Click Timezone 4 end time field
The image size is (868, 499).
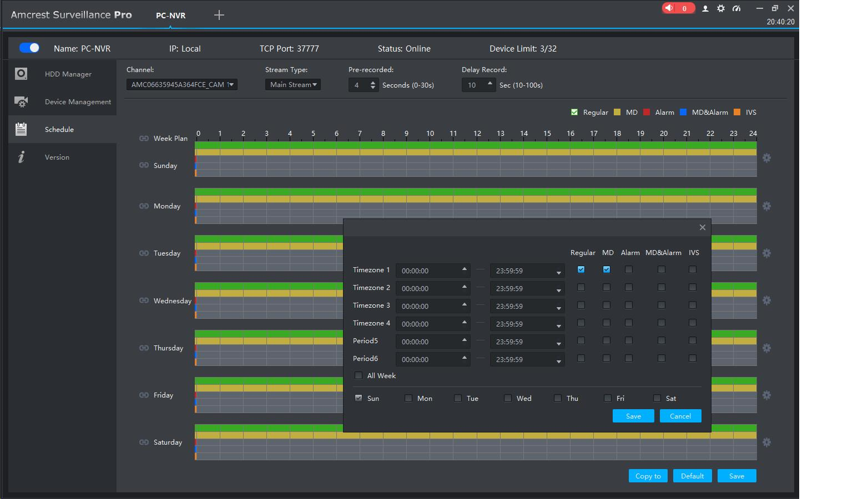tap(527, 324)
